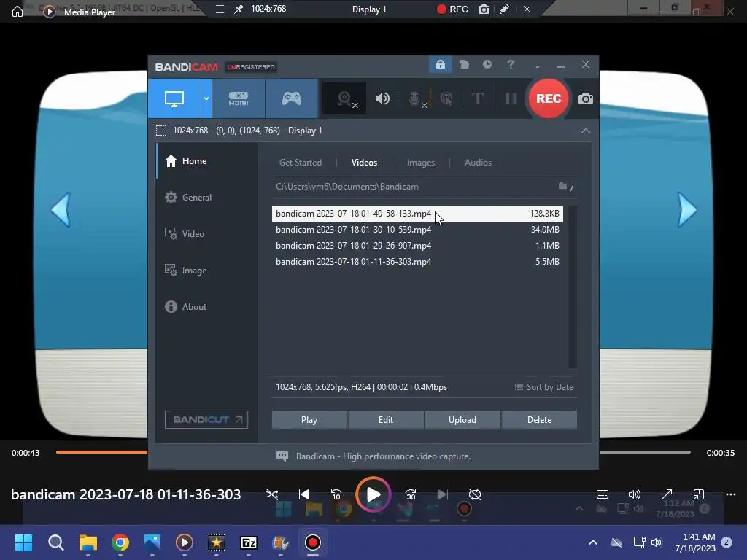
Task: Open Image settings in sidebar
Action: point(206,270)
